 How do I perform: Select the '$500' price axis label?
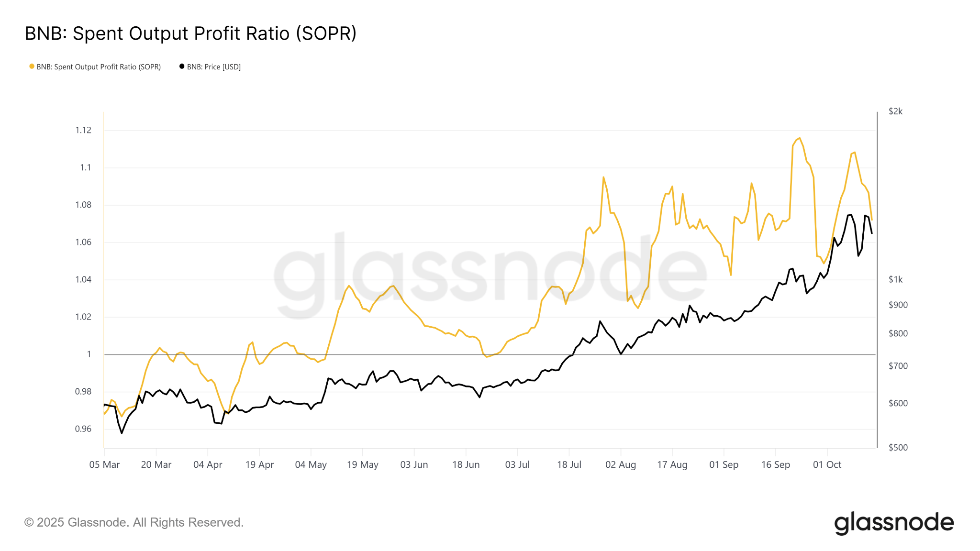coord(898,448)
